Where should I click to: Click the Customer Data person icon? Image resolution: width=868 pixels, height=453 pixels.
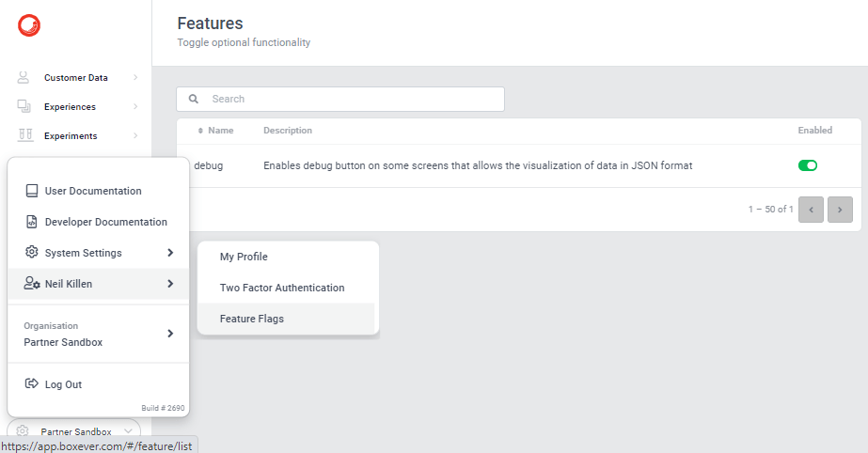(x=24, y=78)
